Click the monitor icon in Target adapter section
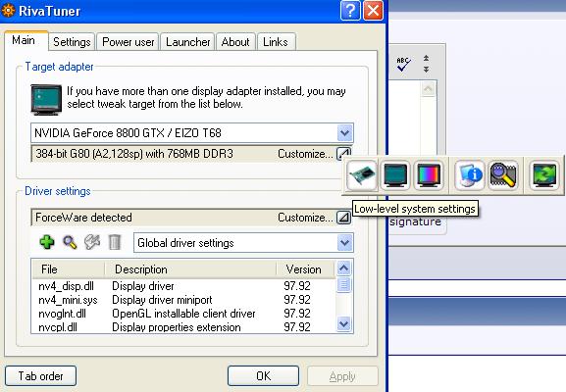The height and width of the screenshot is (392, 566). pos(46,100)
